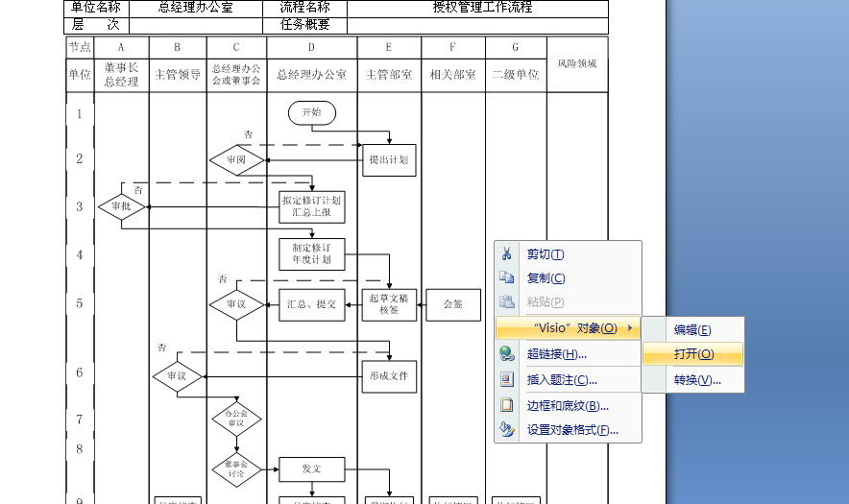Viewport: 849px width, 504px height.
Task: Click the 授权管理工作流程 title cell
Action: (x=477, y=8)
